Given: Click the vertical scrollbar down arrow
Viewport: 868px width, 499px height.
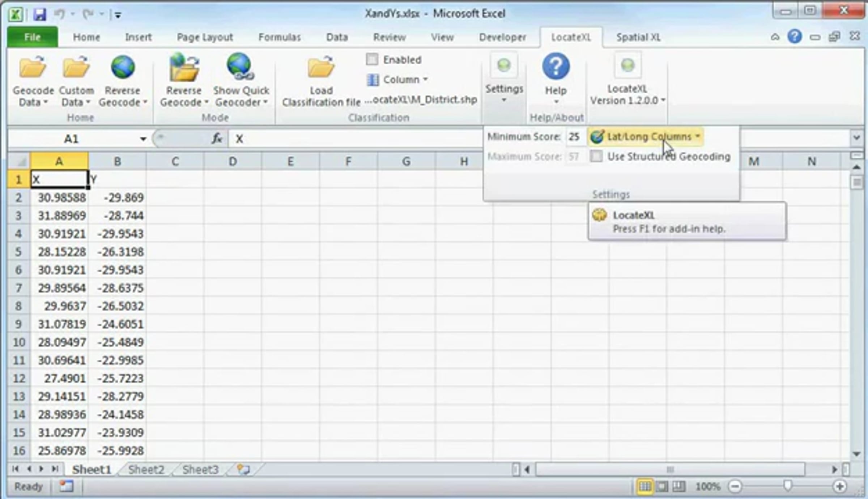Looking at the screenshot, I should 856,454.
